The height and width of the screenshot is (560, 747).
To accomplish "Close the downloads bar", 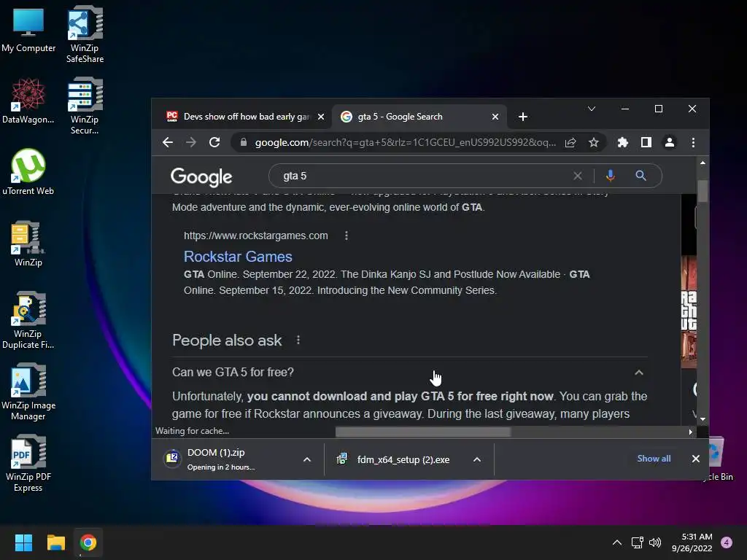I will point(695,459).
